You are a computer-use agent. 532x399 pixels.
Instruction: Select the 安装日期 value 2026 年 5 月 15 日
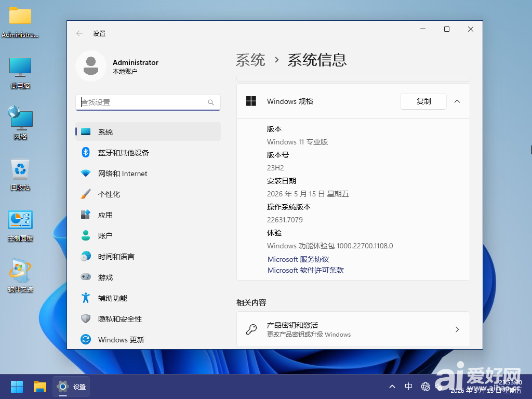[308, 194]
